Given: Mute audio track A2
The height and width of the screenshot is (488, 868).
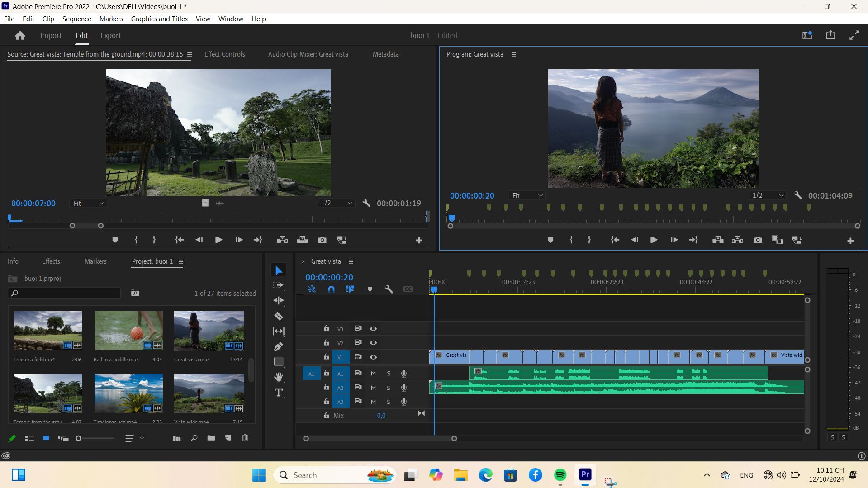Looking at the screenshot, I should pos(373,388).
